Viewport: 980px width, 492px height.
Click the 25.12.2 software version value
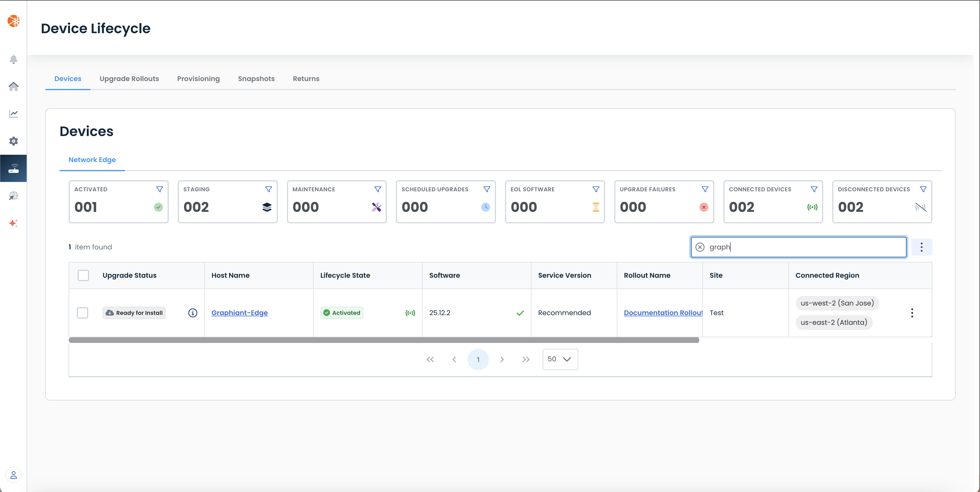point(440,313)
